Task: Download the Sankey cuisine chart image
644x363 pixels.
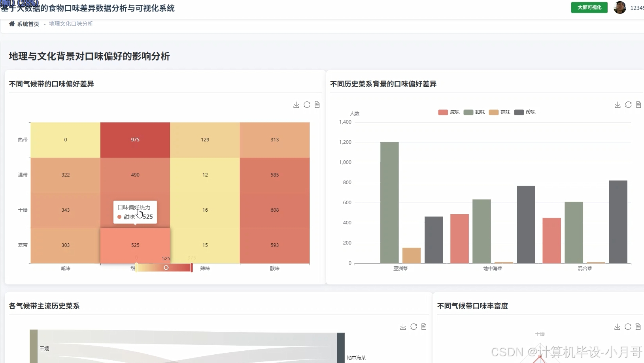Action: [403, 327]
